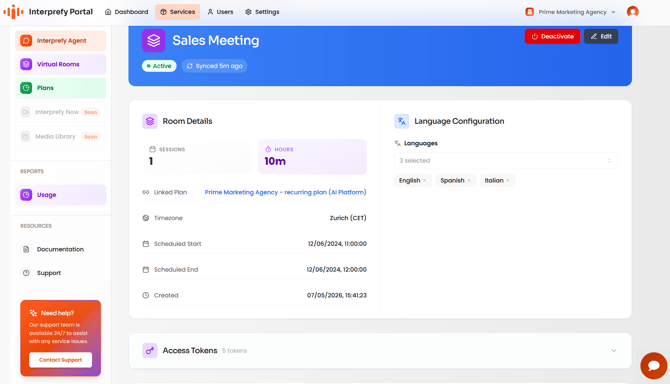The width and height of the screenshot is (670, 384).
Task: Click the Interprefy Now camera icon
Action: (x=26, y=112)
